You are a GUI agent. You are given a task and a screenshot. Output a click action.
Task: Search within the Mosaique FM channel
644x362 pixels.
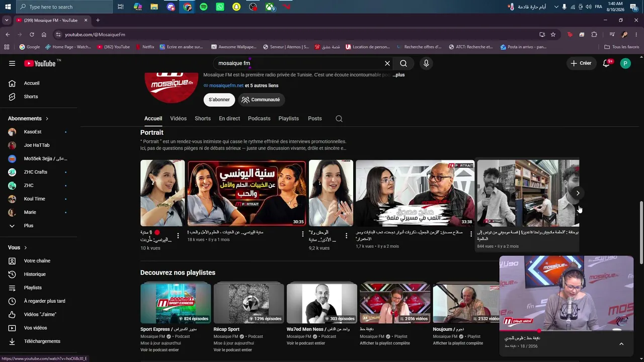pyautogui.click(x=339, y=119)
